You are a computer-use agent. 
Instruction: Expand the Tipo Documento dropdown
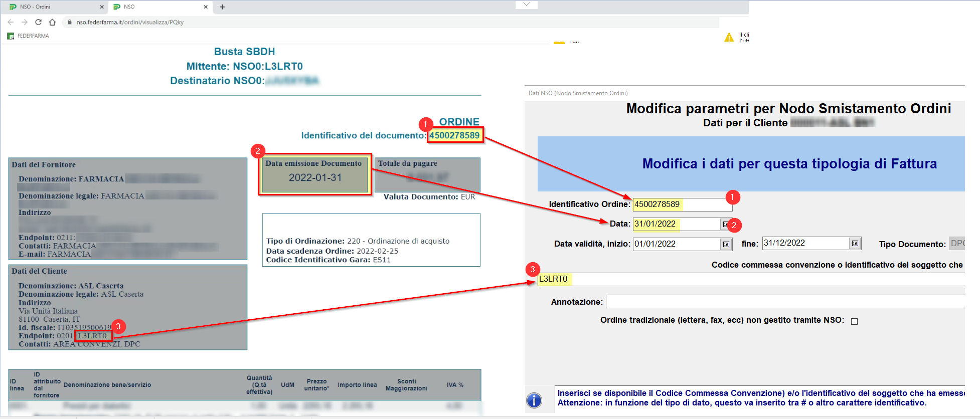click(956, 244)
